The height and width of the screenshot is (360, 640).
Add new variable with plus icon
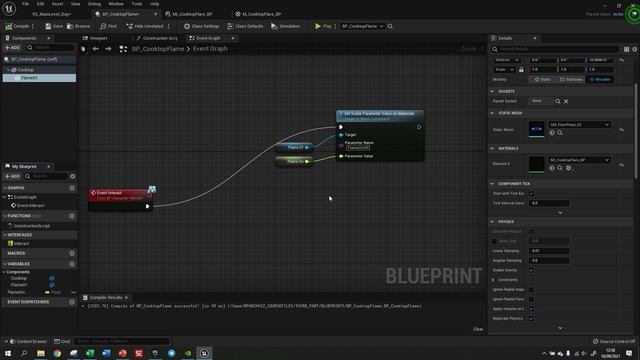72,264
